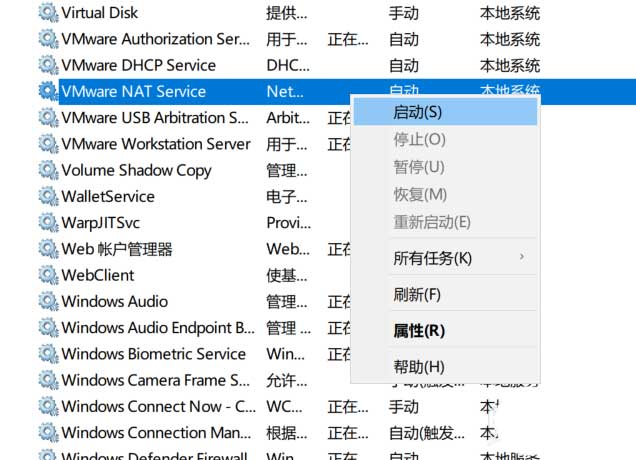
Task: Click the 手动 startup type of Virtual Disk
Action: [404, 13]
